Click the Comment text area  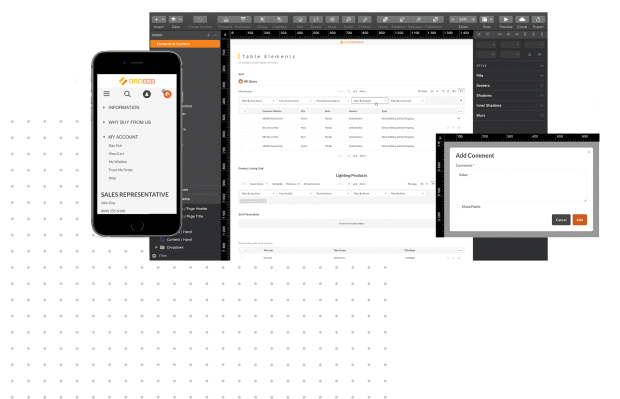(521, 186)
